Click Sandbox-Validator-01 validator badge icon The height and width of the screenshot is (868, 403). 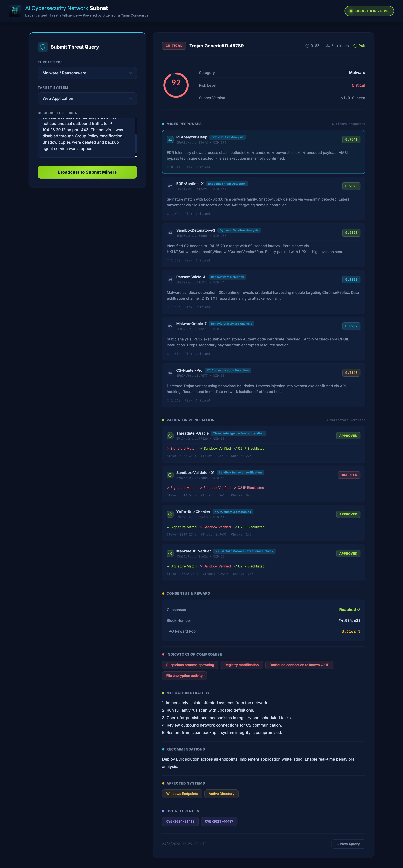coord(170,475)
